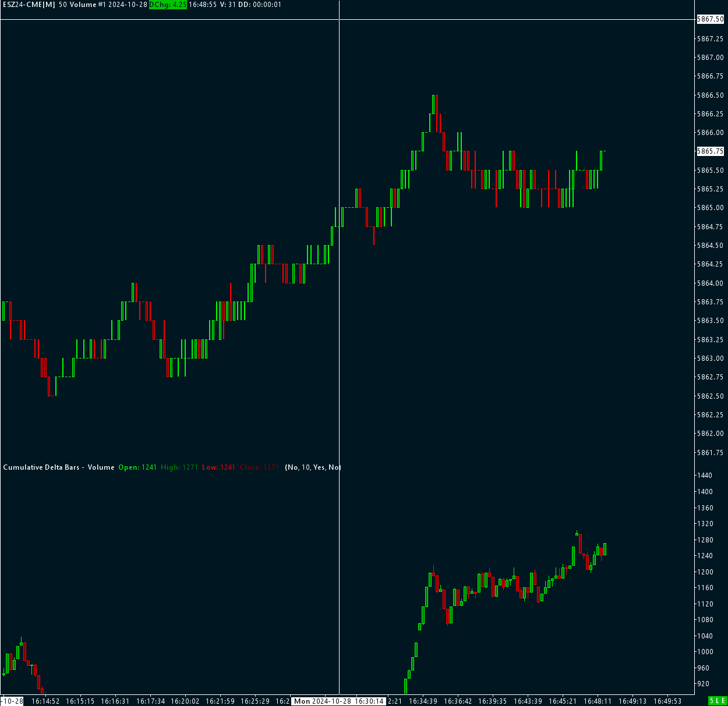Click the 16:48:11 time axis label
The height and width of the screenshot is (706, 728).
[x=598, y=701]
